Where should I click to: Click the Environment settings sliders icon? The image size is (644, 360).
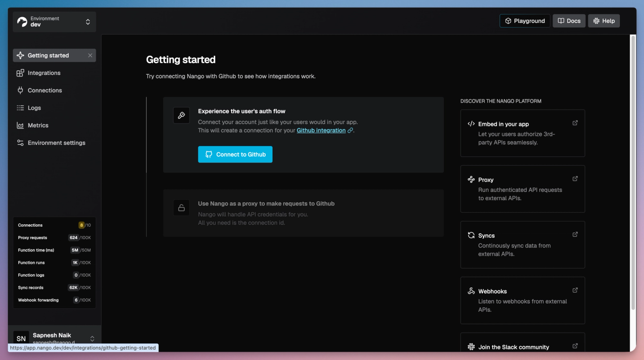point(20,143)
